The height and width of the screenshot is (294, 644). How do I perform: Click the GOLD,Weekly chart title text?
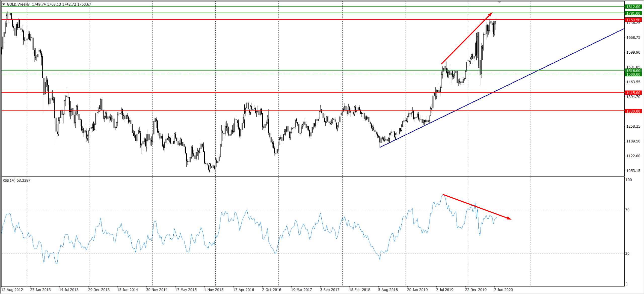[18, 4]
